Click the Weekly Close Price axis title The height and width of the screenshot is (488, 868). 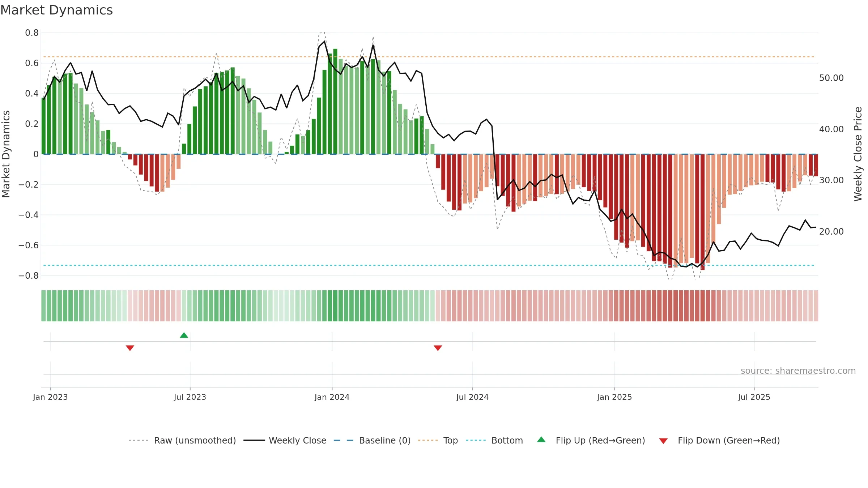click(x=858, y=154)
